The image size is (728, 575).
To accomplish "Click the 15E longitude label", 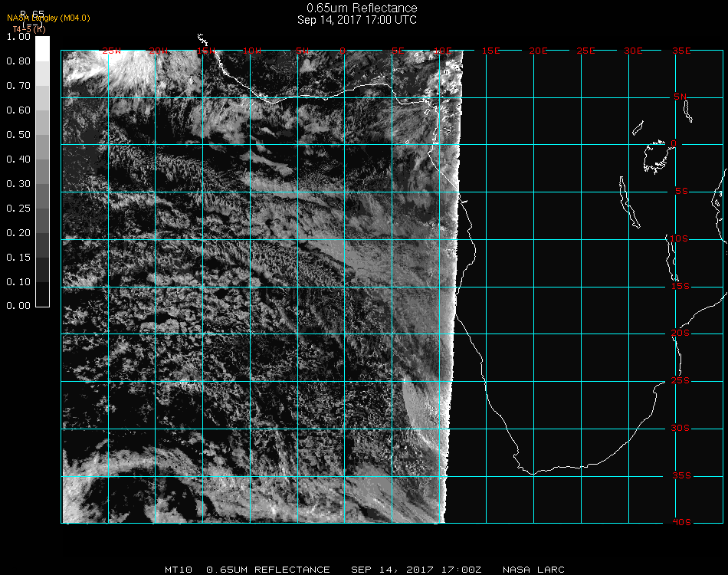I will pyautogui.click(x=490, y=51).
